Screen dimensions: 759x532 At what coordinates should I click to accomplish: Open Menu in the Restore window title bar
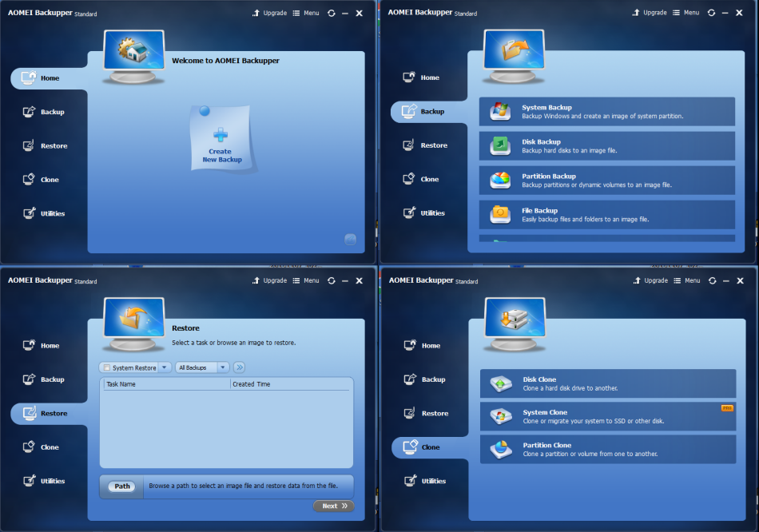pyautogui.click(x=306, y=280)
